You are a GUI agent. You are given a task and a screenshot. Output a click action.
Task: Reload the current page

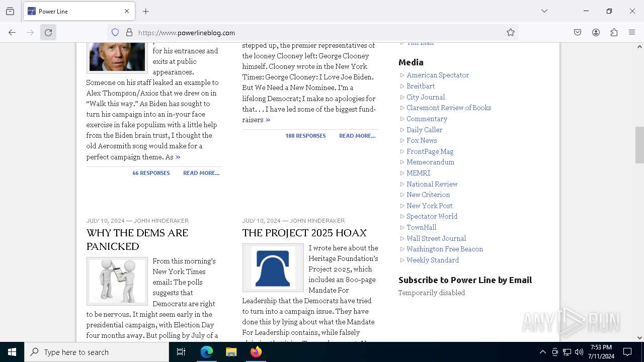click(x=48, y=33)
